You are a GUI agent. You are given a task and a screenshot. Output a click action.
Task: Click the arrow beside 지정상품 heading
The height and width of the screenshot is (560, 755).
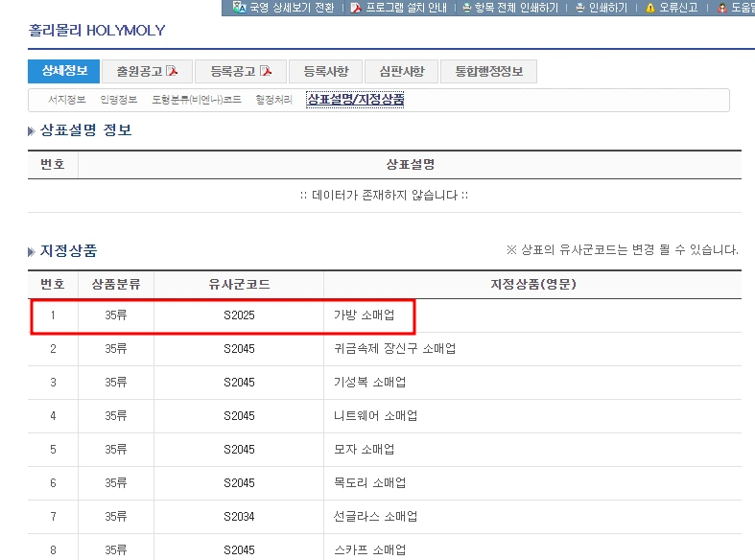(32, 251)
